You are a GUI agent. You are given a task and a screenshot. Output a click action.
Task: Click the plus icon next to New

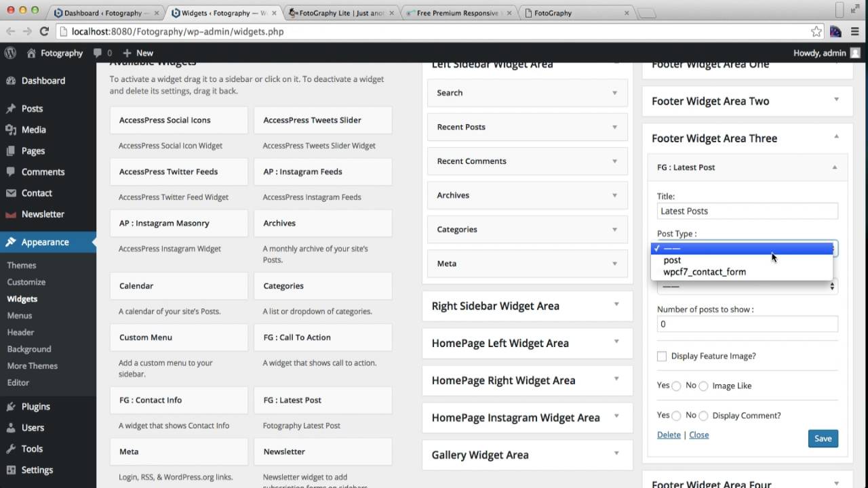pos(127,53)
